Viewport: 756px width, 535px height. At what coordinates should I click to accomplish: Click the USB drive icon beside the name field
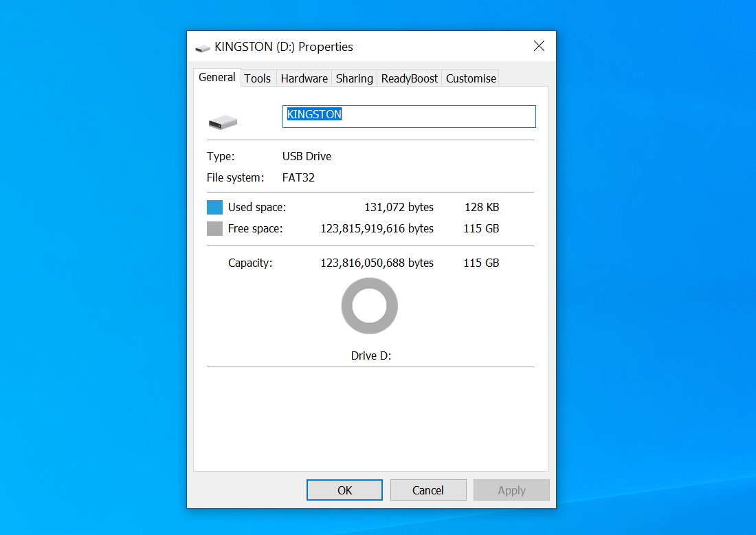[x=223, y=122]
